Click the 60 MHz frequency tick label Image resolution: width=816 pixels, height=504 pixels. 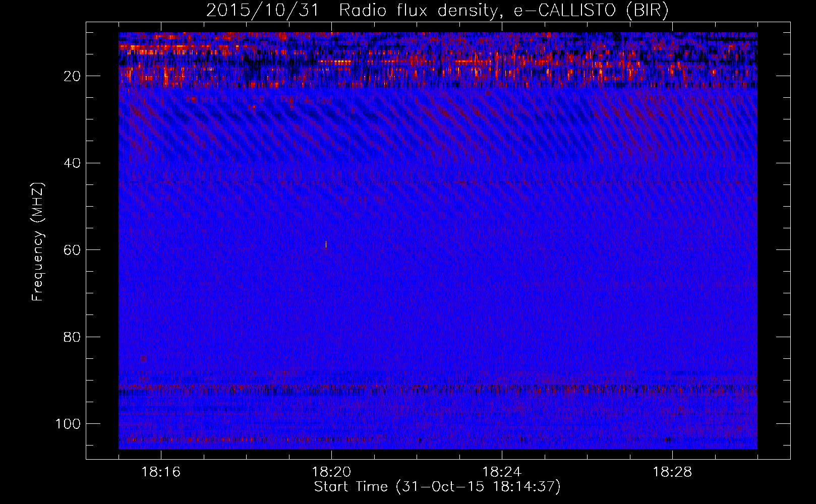(72, 250)
